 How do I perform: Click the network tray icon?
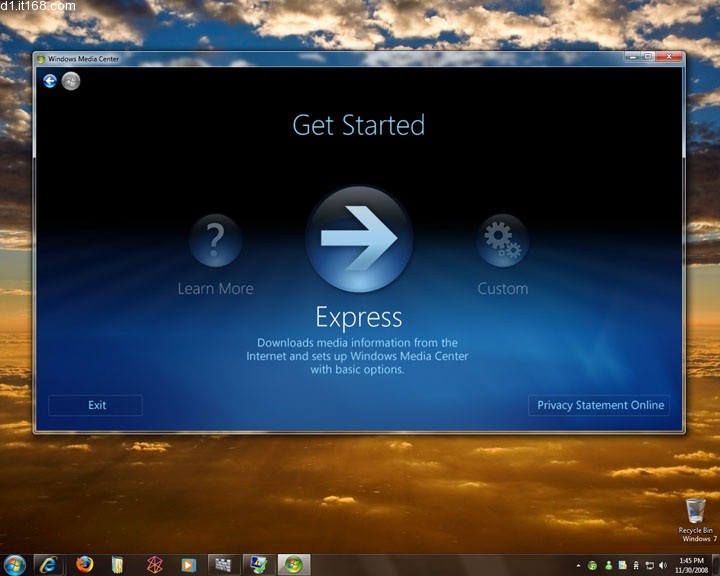649,565
